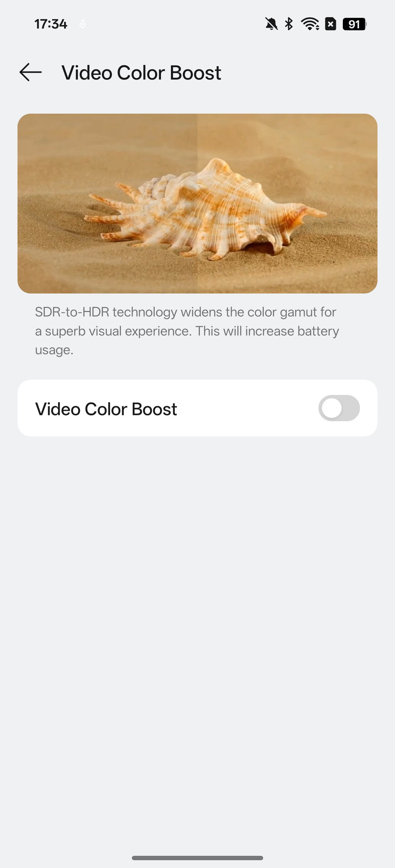Screen dimensions: 395x868
Task: Tap the left half of the shell comparison
Action: pos(107,204)
